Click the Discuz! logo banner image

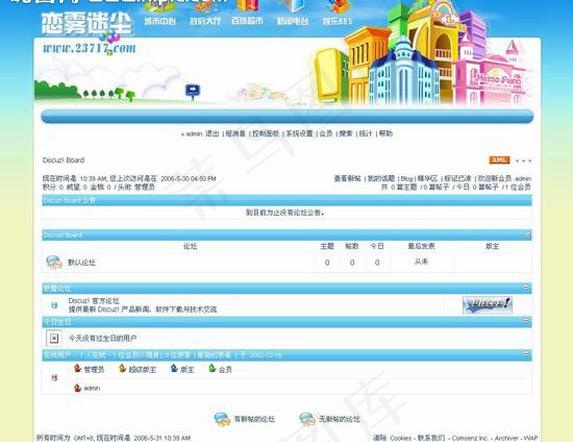tap(487, 305)
